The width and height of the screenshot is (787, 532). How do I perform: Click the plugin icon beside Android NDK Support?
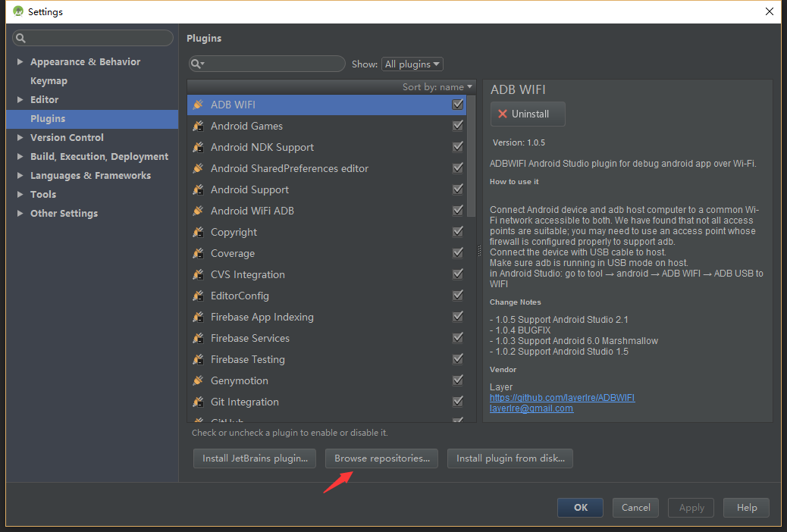[198, 147]
